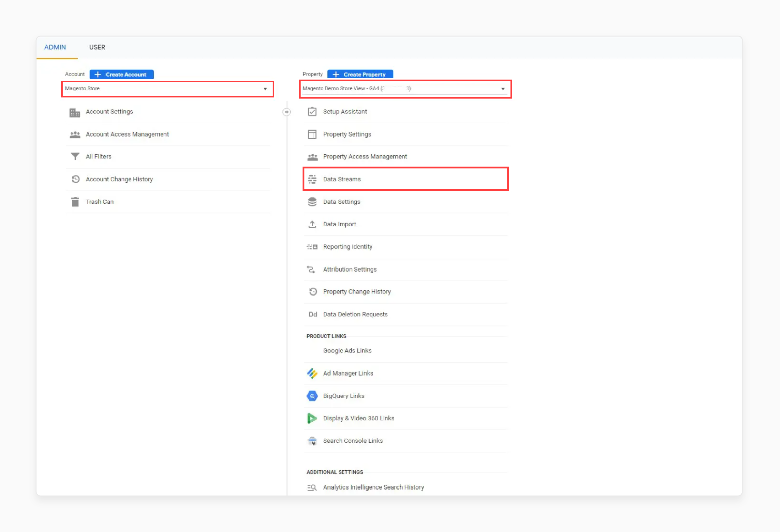Switch to the USER tab
The height and width of the screenshot is (532, 780).
tap(97, 47)
